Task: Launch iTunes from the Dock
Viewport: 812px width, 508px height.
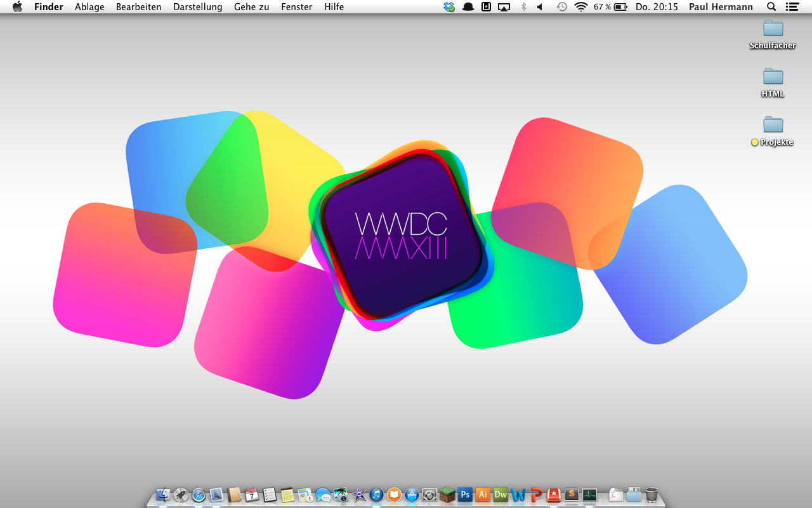Action: coord(376,494)
